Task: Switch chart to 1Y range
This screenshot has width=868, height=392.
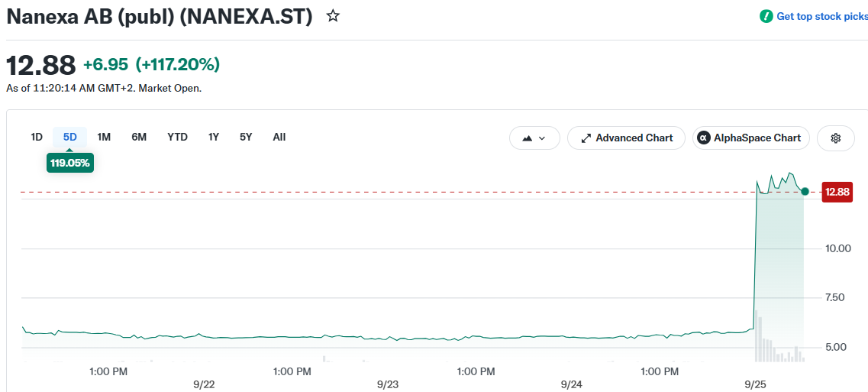Action: (214, 137)
